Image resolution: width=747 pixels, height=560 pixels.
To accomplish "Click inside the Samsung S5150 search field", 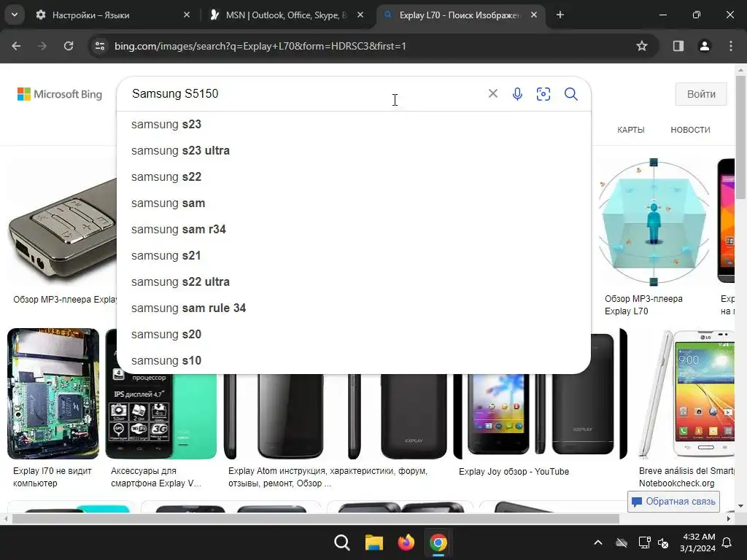I will [x=305, y=94].
